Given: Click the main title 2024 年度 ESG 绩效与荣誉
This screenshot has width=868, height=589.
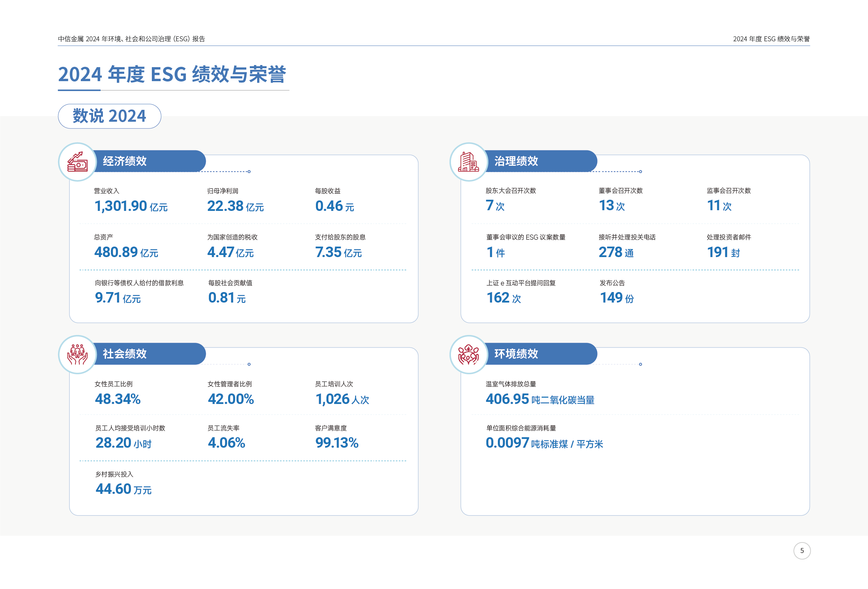Looking at the screenshot, I should click(172, 74).
